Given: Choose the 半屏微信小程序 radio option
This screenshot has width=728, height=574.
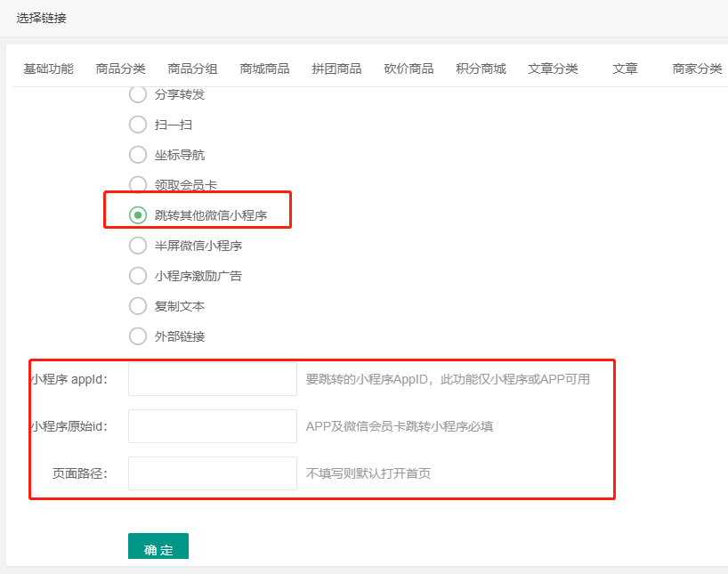Looking at the screenshot, I should point(138,246).
